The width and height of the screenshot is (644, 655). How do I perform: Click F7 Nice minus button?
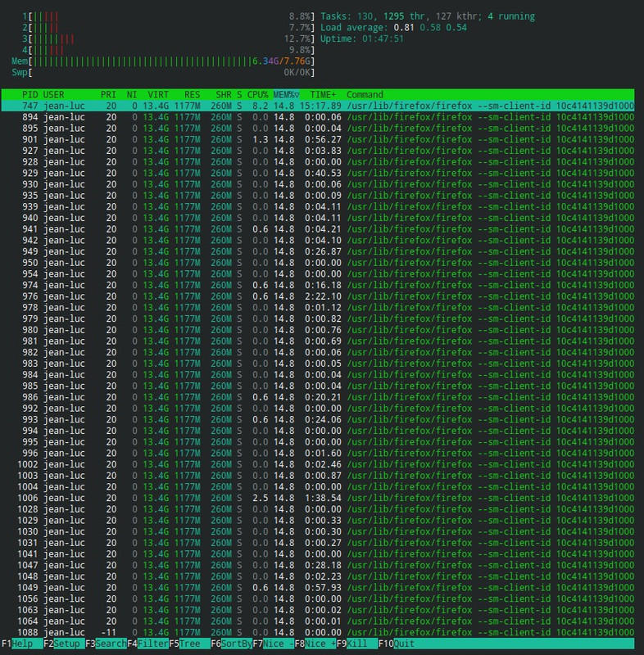coord(274,644)
